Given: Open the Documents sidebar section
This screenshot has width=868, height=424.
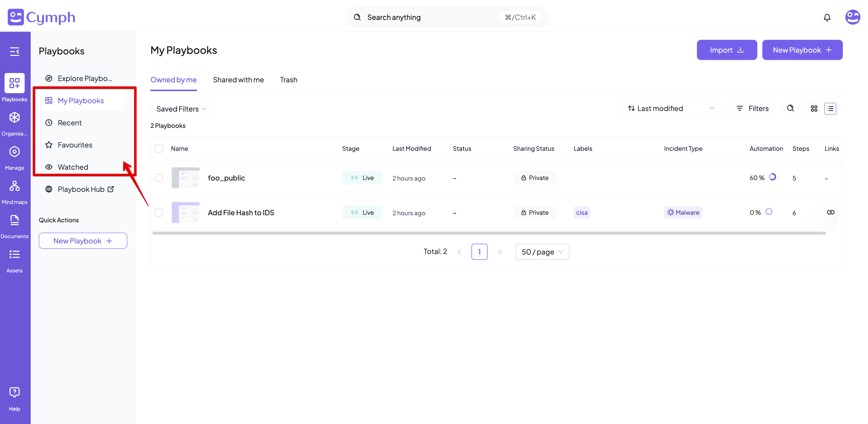Looking at the screenshot, I should click(15, 226).
